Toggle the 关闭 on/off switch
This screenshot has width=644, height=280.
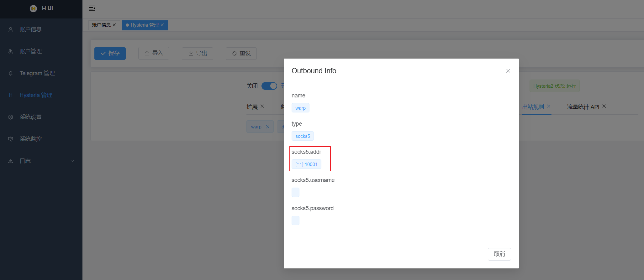269,86
